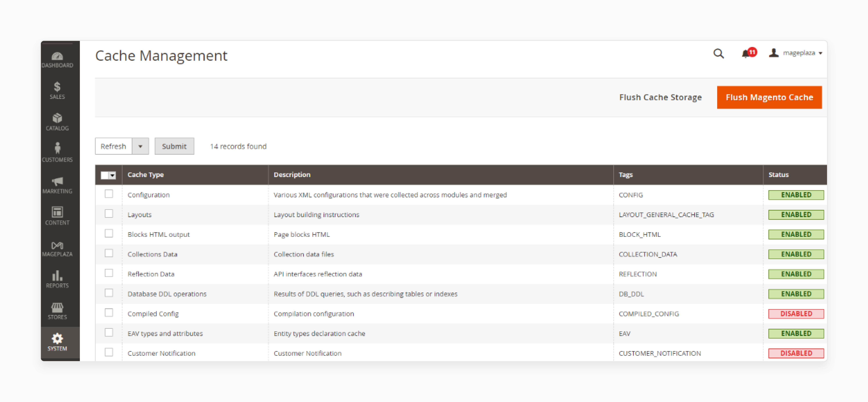
Task: Check the Blocks HTML output row checkbox
Action: coord(109,233)
